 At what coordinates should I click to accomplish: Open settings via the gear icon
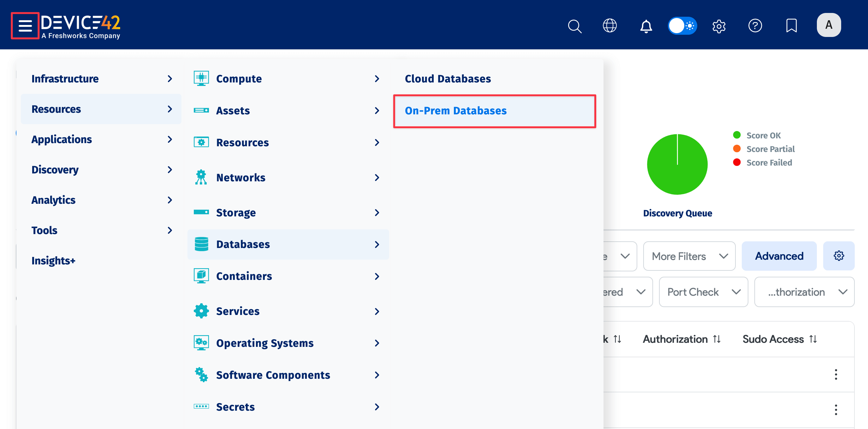pos(719,26)
